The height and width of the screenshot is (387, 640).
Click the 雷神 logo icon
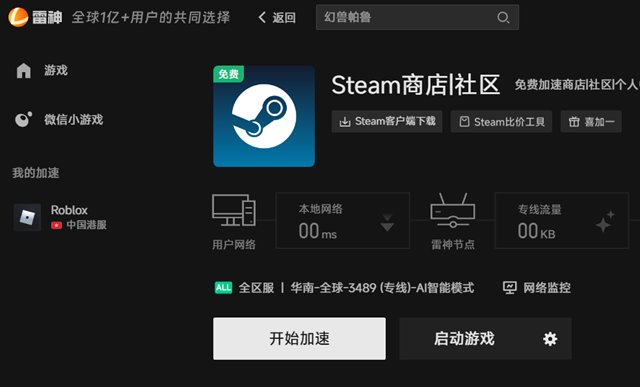[x=18, y=17]
